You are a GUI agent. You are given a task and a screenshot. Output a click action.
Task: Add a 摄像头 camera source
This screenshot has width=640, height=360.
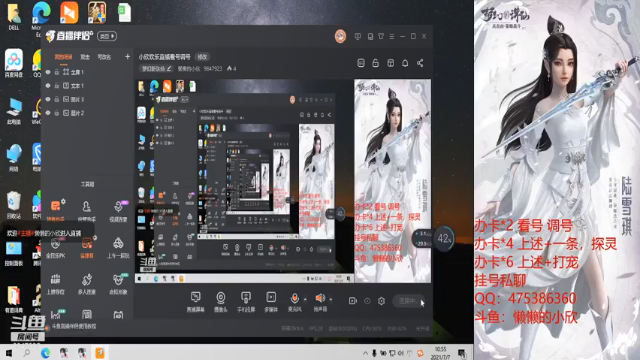(x=221, y=302)
